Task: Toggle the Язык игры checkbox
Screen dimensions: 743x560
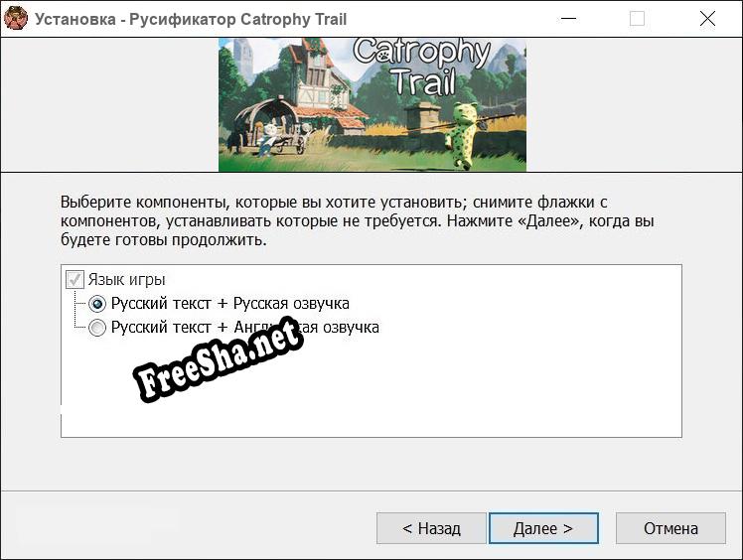Action: (x=74, y=280)
